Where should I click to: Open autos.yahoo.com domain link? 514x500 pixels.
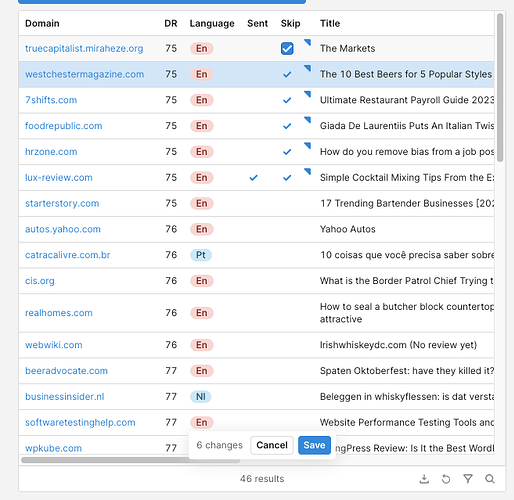tap(63, 229)
